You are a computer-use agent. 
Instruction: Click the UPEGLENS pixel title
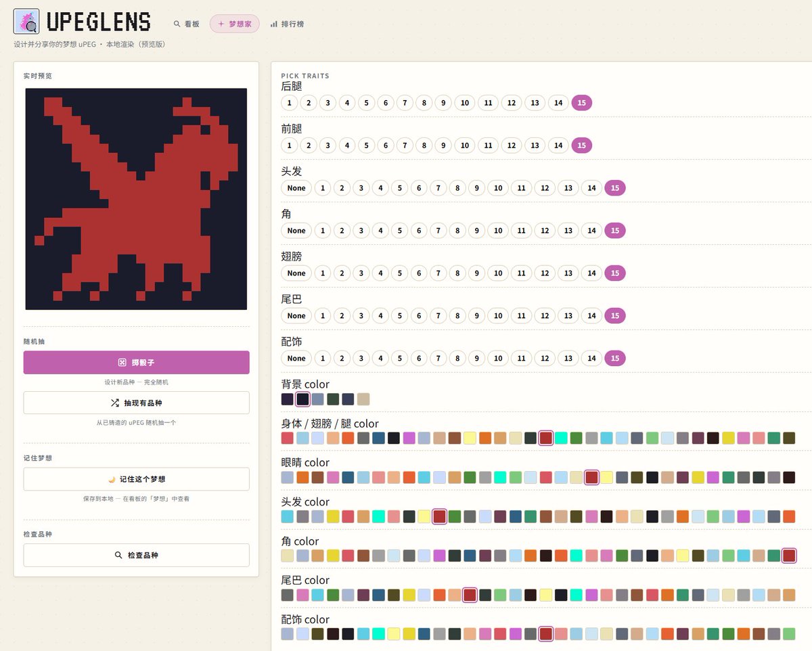click(98, 22)
